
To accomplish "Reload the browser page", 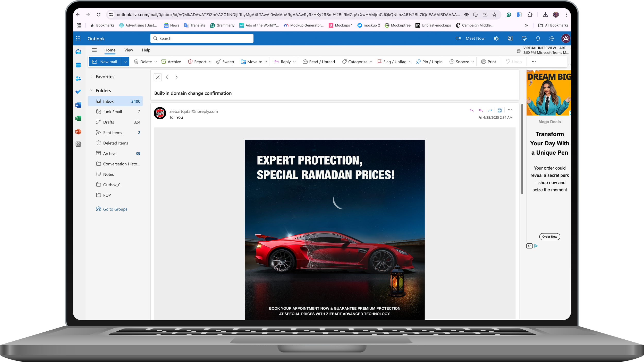I will [98, 15].
